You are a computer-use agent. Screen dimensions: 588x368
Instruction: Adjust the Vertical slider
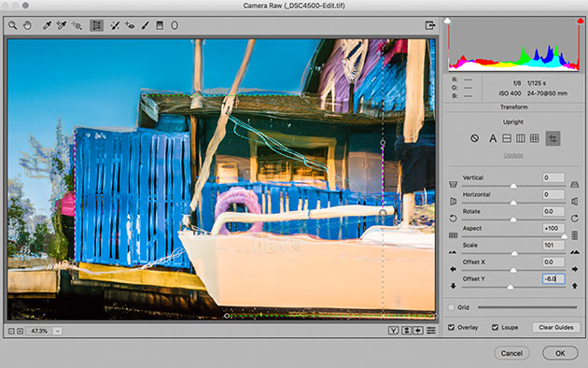click(513, 186)
